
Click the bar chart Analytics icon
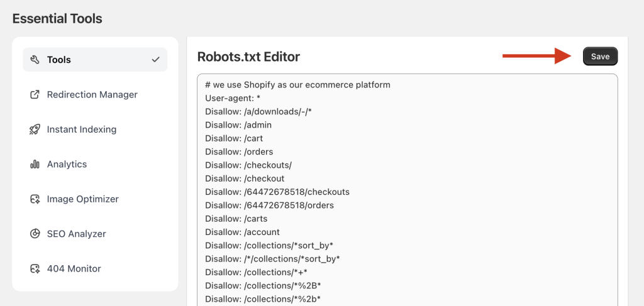tap(35, 165)
